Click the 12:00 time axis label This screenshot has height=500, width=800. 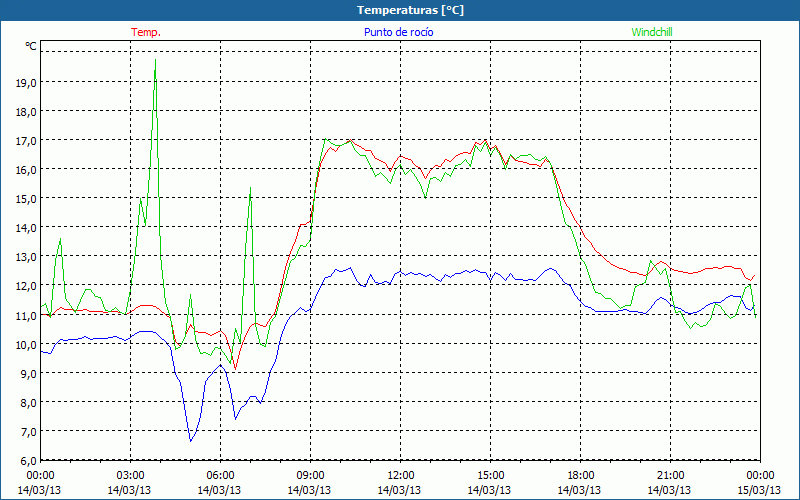pos(401,476)
